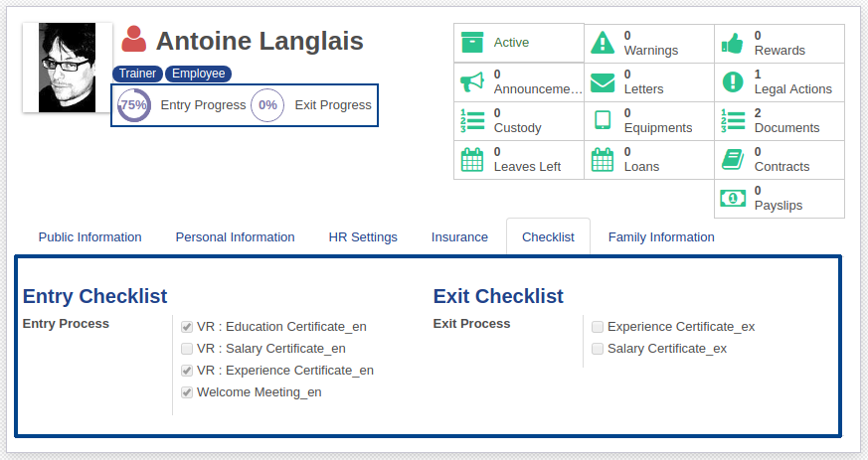Image resolution: width=868 pixels, height=460 pixels.
Task: Toggle VR : Education Certificate_en checkbox
Action: tap(187, 327)
